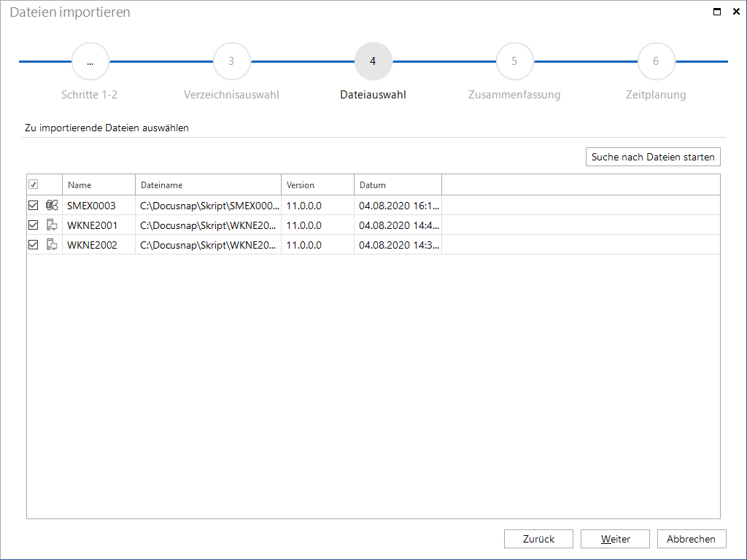This screenshot has height=560, width=747.
Task: Click the workstation icon beside WKNE2001
Action: tap(52, 225)
